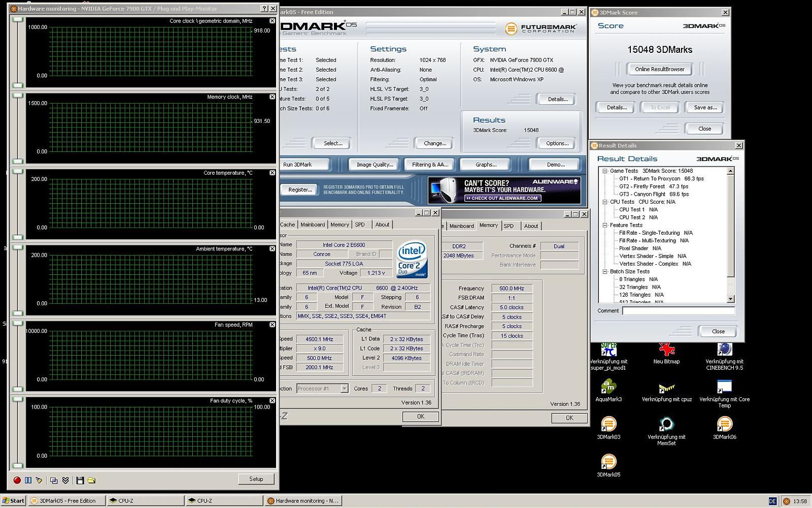Select the 3DMark06 desktop icon
This screenshot has width=812, height=508.
(x=724, y=428)
